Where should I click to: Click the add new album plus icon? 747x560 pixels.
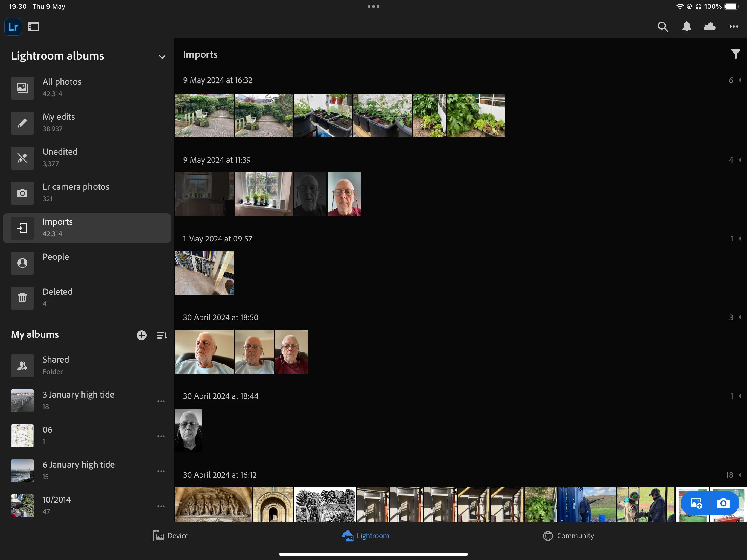(x=141, y=335)
